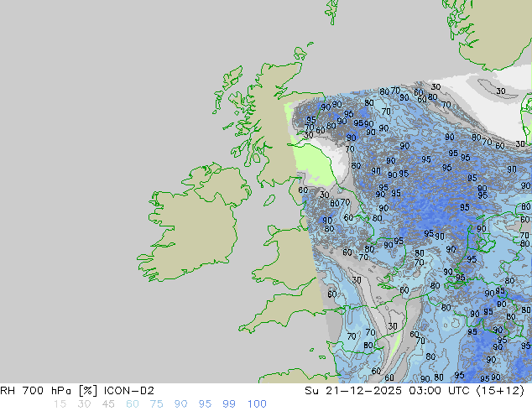Select the legend value 45
532x411 pixels.
[x=108, y=404]
